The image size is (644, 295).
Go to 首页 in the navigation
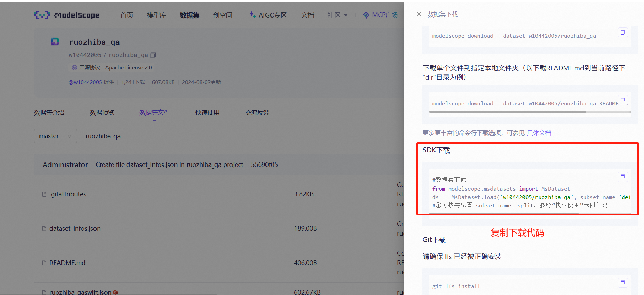127,15
